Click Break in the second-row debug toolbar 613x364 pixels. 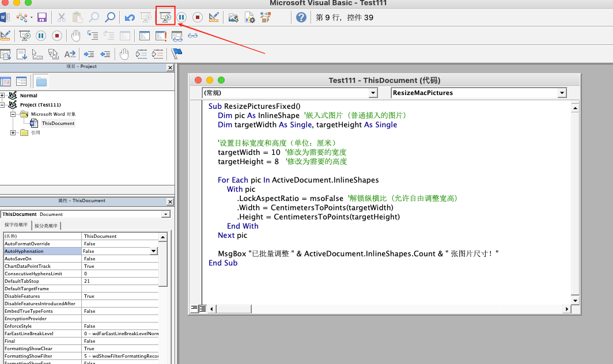(x=41, y=36)
